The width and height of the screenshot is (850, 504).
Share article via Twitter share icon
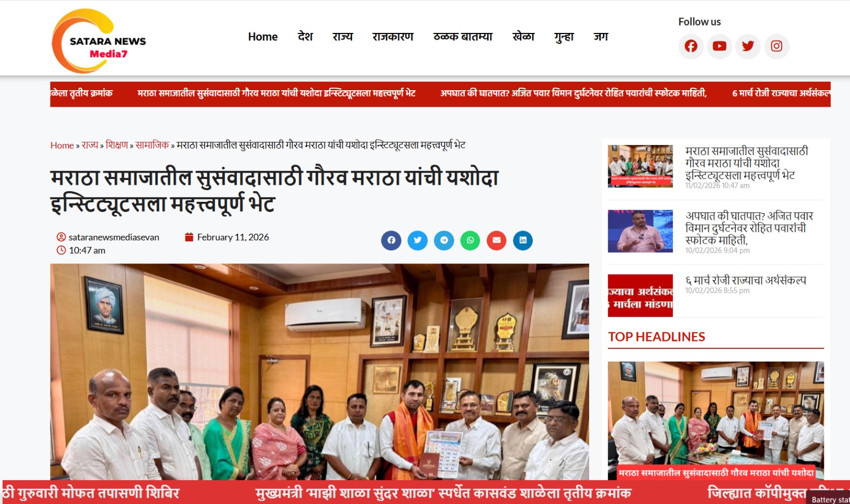tap(418, 240)
